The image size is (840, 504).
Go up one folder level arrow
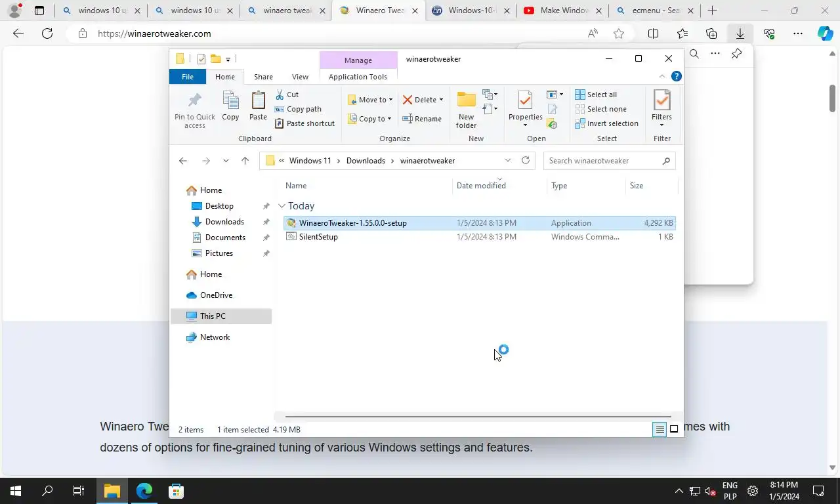245,161
